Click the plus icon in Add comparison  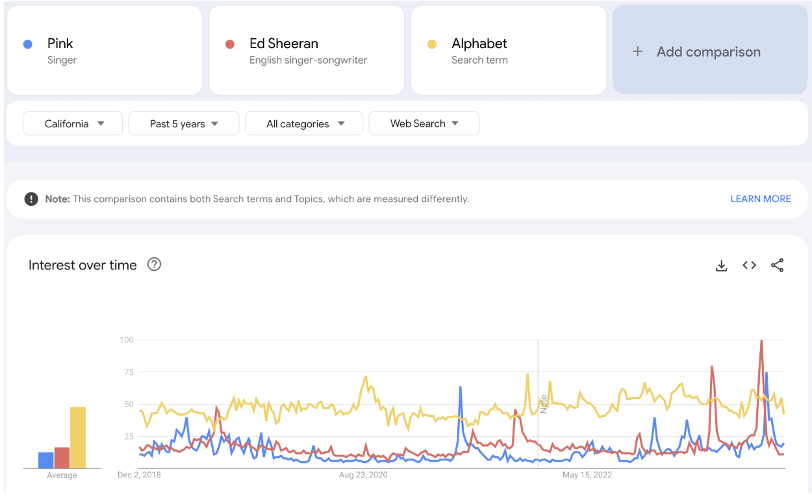pos(637,52)
